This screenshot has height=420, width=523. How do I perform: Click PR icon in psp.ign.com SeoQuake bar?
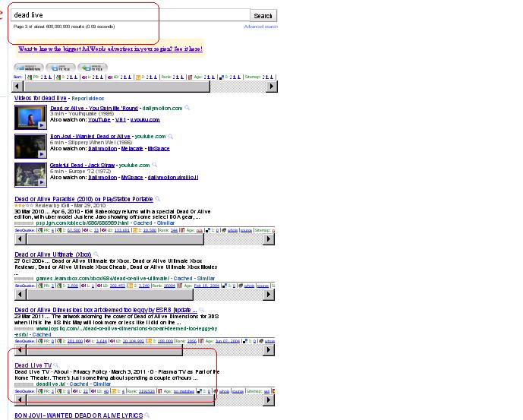[39, 230]
